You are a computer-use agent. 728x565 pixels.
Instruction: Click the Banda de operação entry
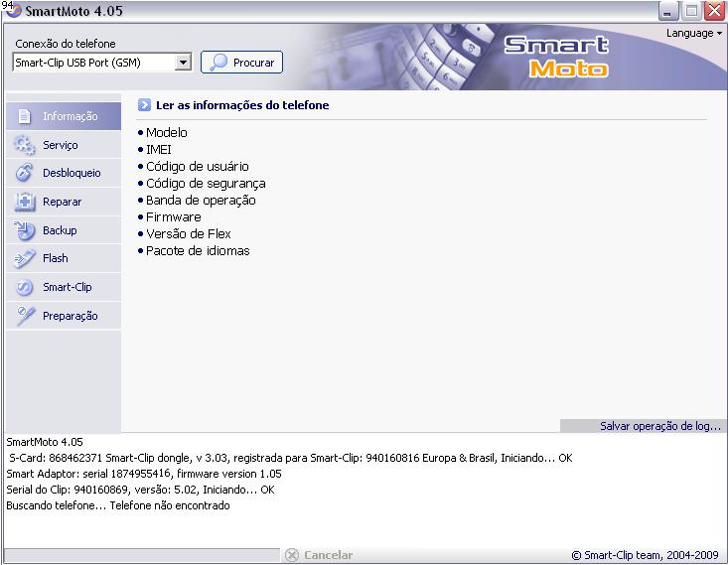(x=201, y=201)
